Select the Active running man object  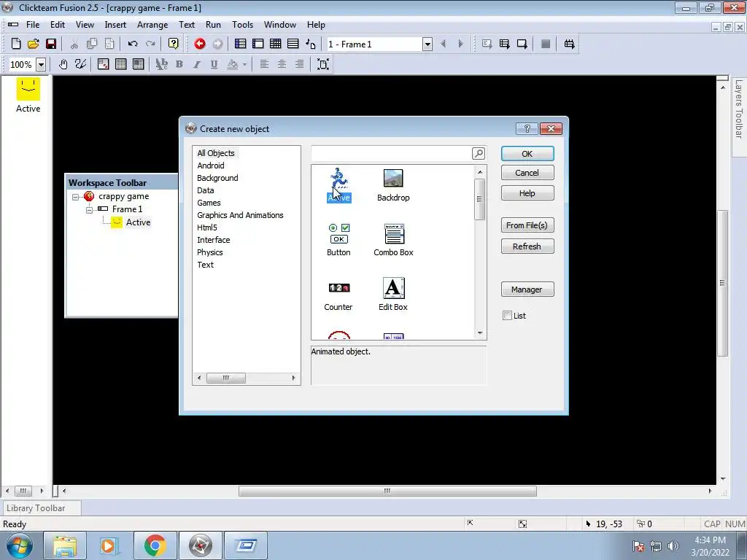coord(338,185)
